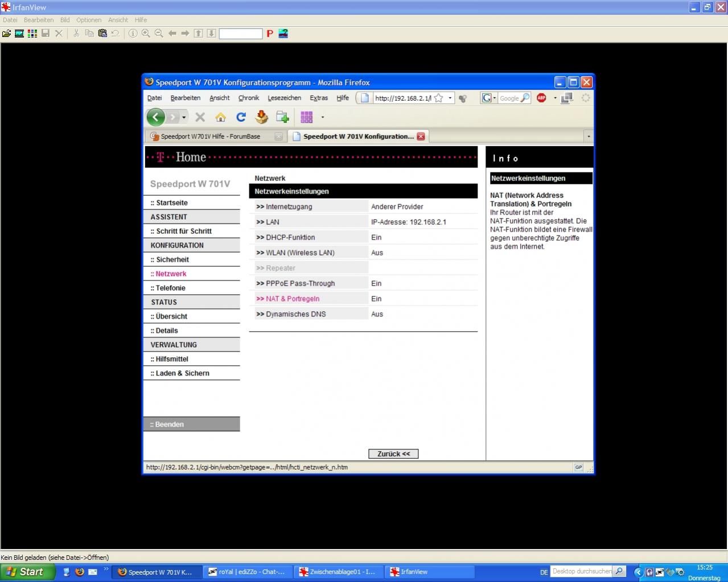Click the bookmark star in address bar
728x582 pixels.
[x=438, y=98]
